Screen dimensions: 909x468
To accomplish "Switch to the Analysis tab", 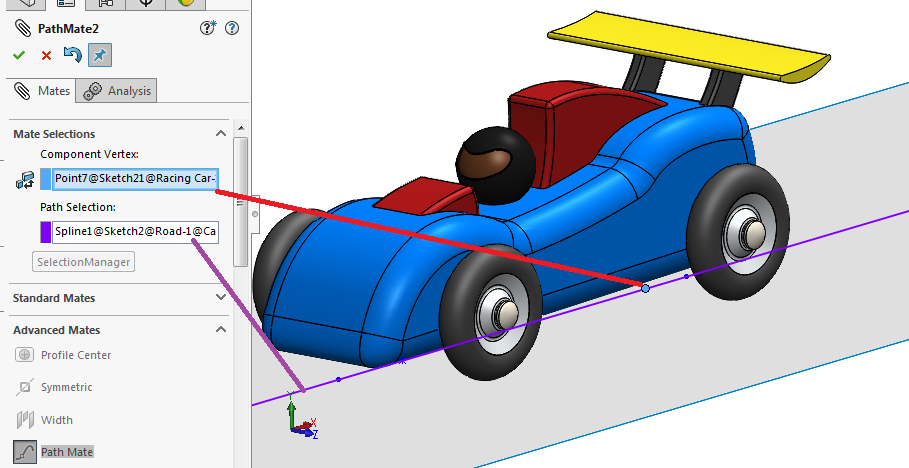I will click(x=116, y=91).
